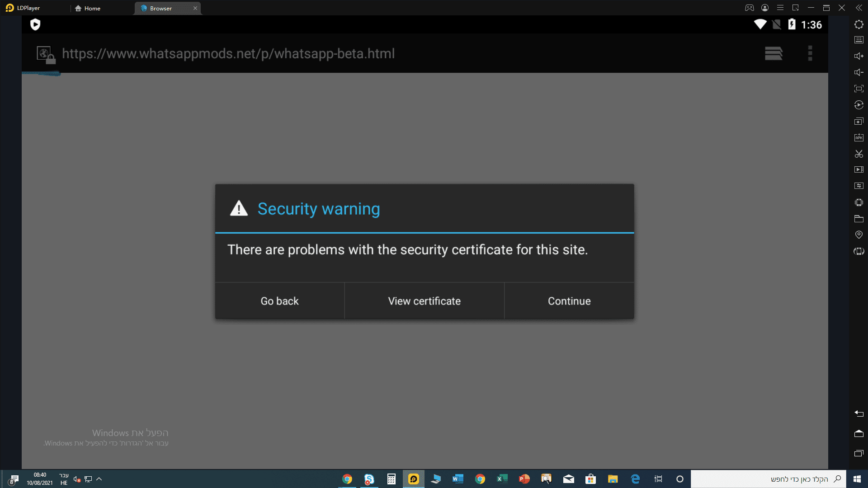
Task: Click Continue in security warning
Action: coord(569,301)
